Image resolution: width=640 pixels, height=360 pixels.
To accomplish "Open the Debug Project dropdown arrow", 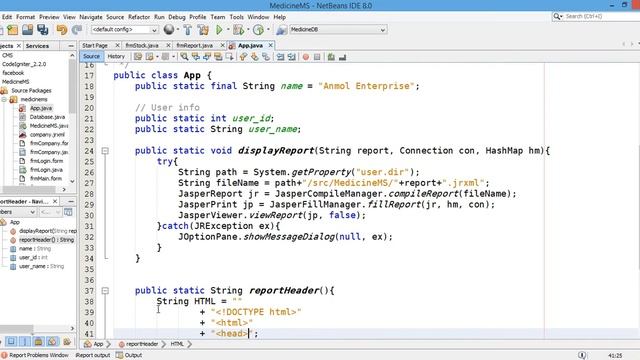I will 247,29.
